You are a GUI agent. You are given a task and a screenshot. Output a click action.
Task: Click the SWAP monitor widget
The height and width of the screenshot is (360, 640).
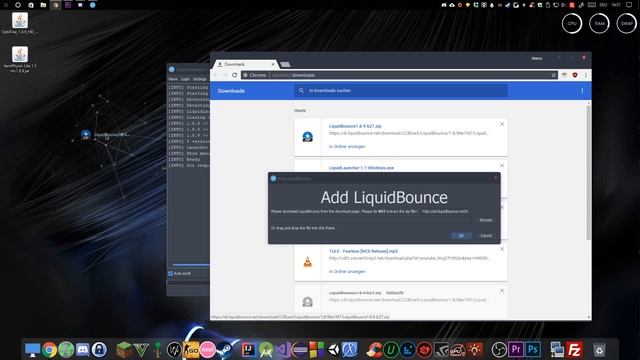tap(627, 23)
